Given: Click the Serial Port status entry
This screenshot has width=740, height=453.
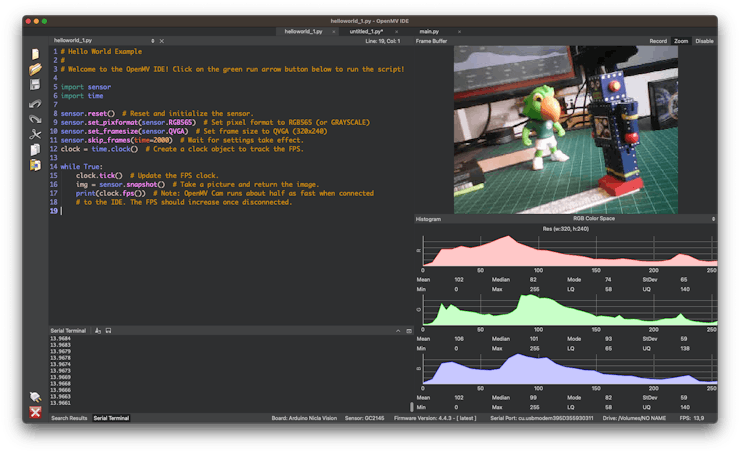Looking at the screenshot, I should (542, 418).
